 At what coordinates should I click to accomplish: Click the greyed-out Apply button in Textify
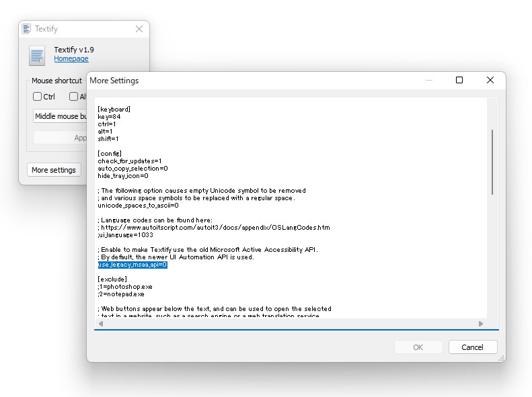click(60, 138)
